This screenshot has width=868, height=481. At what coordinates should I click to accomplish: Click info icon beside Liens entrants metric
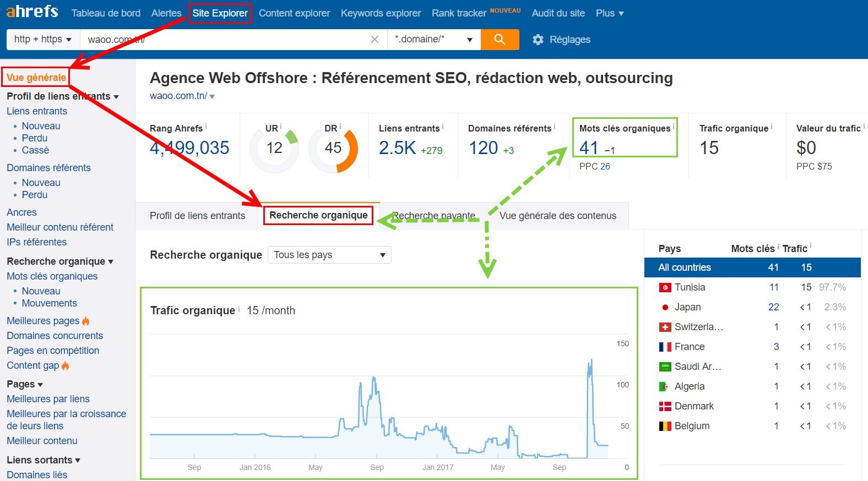[x=443, y=127]
